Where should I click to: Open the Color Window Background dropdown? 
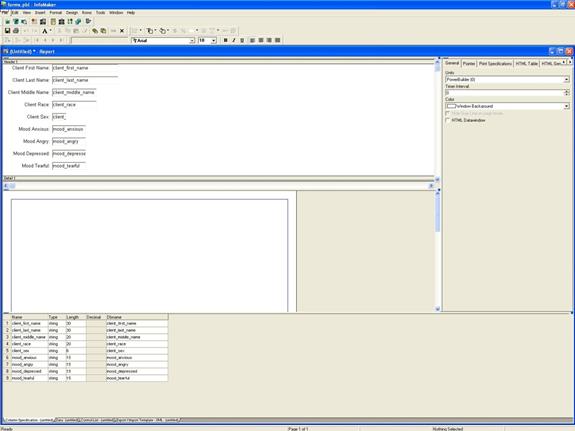point(567,106)
